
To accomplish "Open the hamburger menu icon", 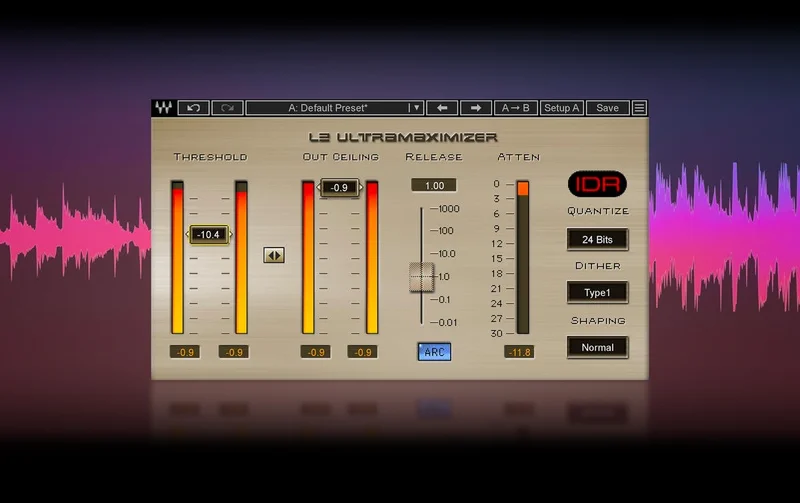I will pos(639,108).
